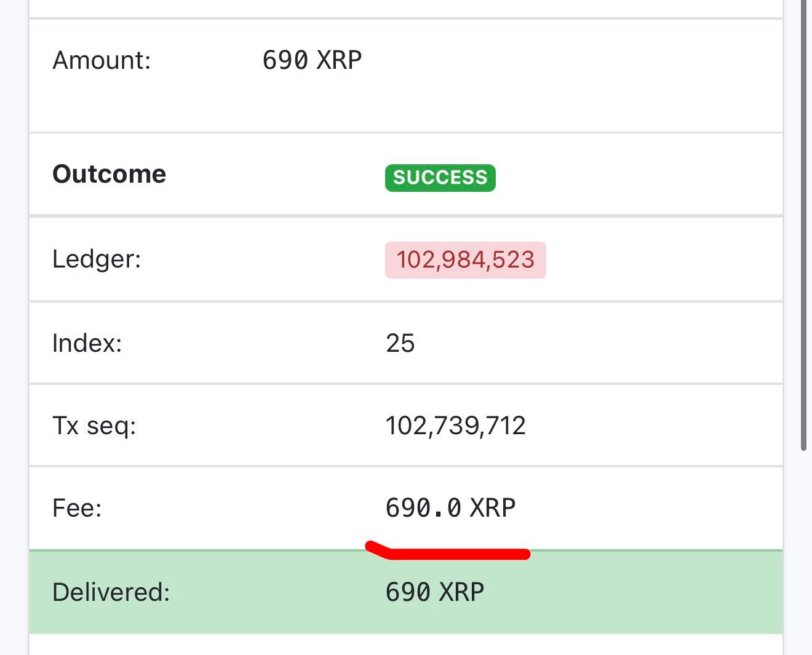This screenshot has height=655, width=812.
Task: Select the Tx seq row label
Action: click(x=95, y=425)
